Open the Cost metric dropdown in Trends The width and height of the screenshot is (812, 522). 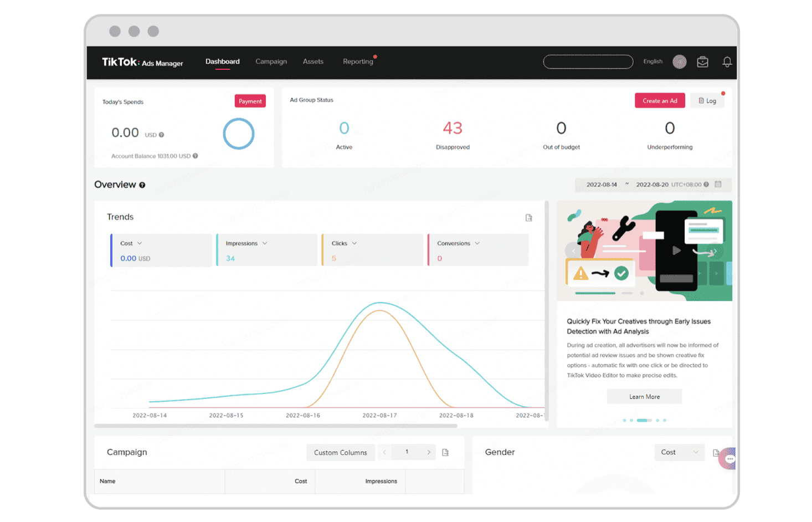click(131, 243)
